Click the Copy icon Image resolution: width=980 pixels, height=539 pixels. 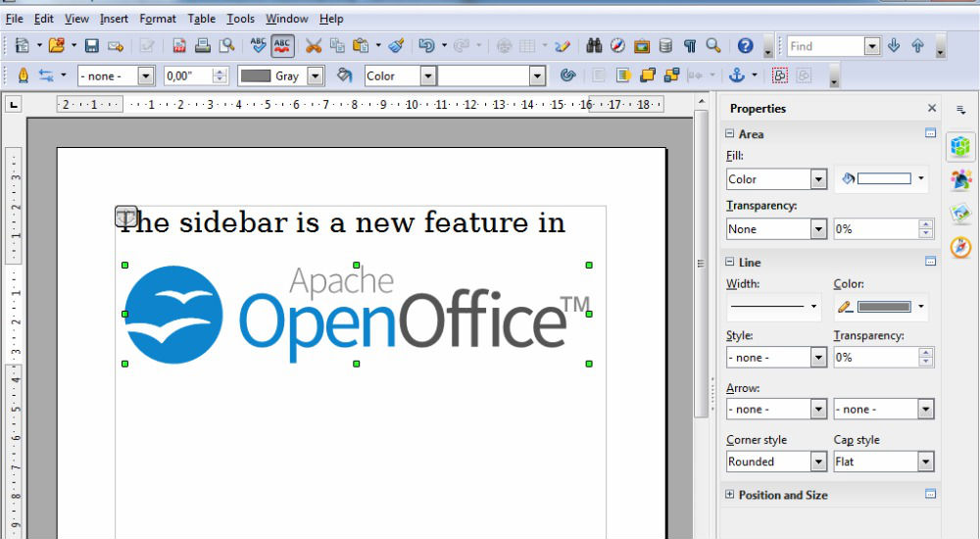[337, 46]
